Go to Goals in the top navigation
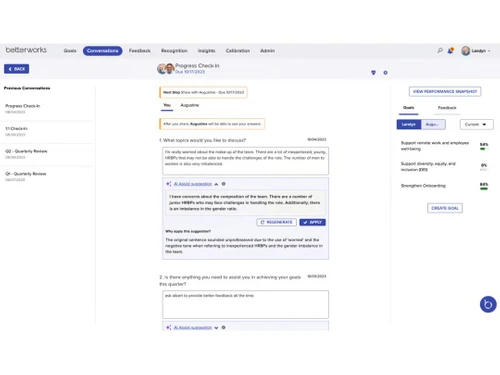This screenshot has height=375, width=500. tap(70, 51)
